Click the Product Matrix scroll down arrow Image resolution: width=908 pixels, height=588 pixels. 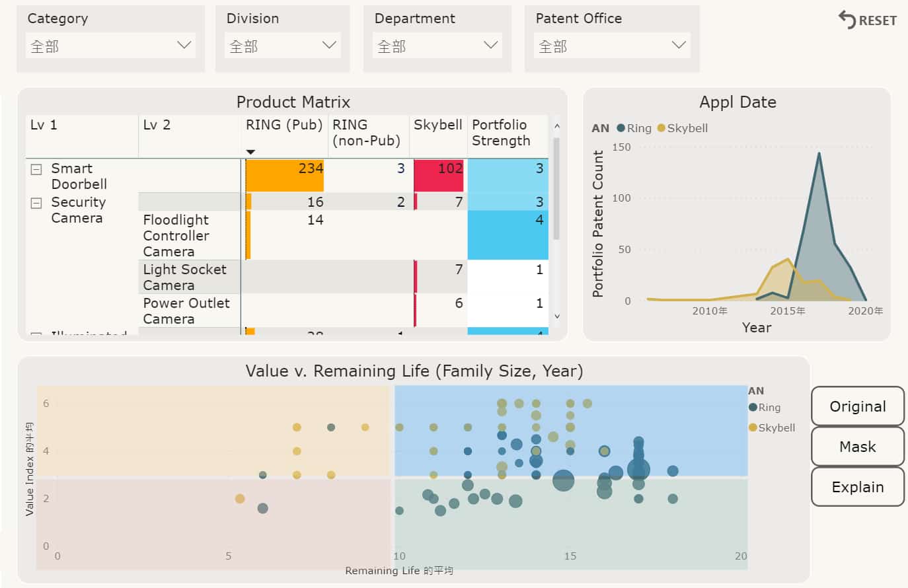[556, 316]
